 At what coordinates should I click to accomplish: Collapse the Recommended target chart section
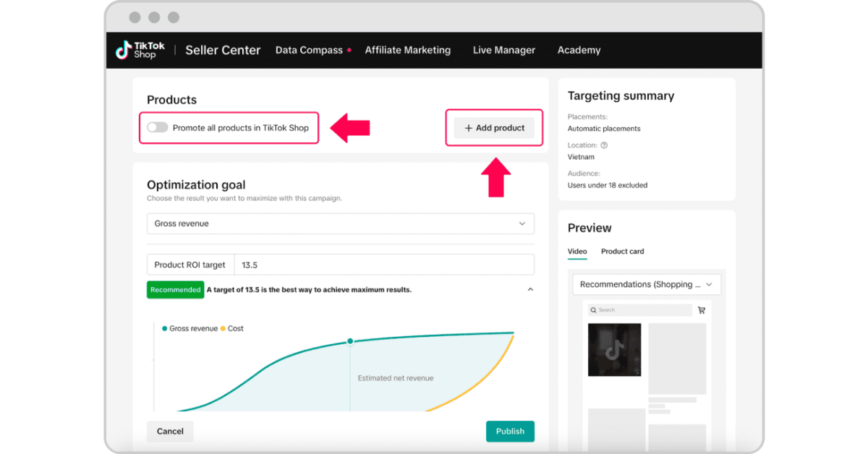[530, 290]
